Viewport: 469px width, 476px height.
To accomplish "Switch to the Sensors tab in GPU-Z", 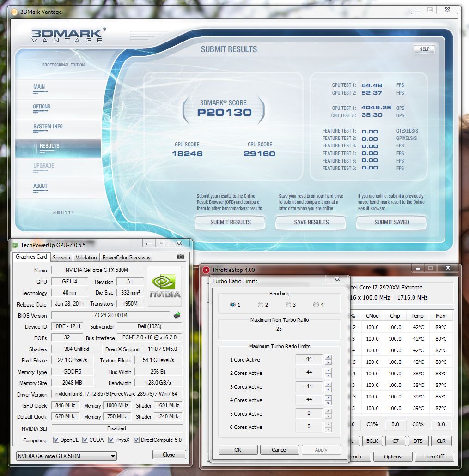I will point(61,258).
